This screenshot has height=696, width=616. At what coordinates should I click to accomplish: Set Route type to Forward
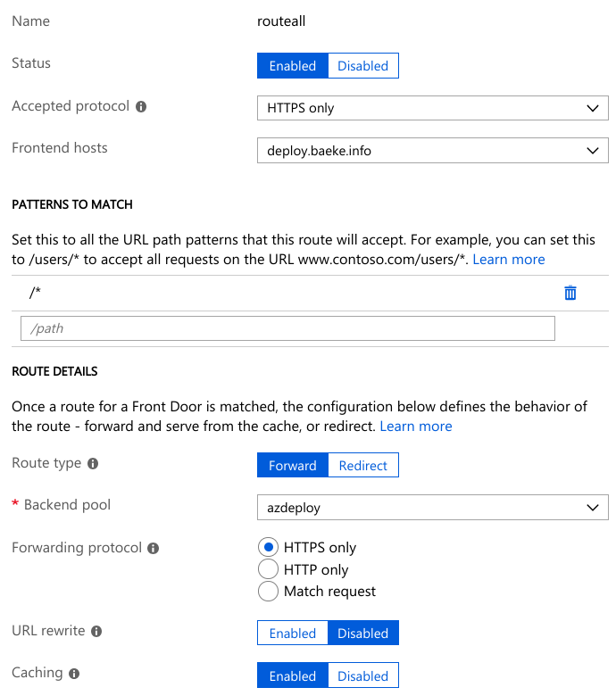click(x=293, y=466)
